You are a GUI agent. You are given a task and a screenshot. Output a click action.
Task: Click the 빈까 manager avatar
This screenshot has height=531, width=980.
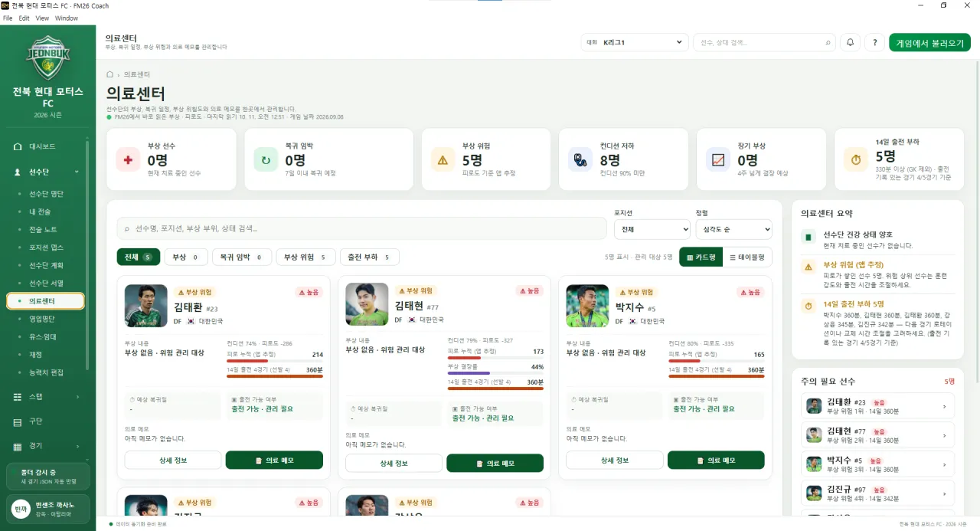click(21, 509)
